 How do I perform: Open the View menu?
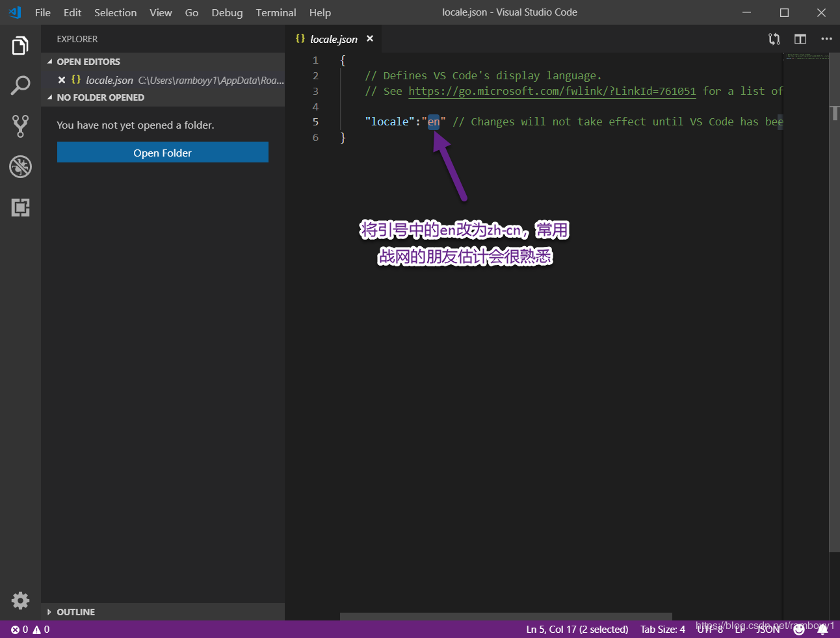coord(161,12)
